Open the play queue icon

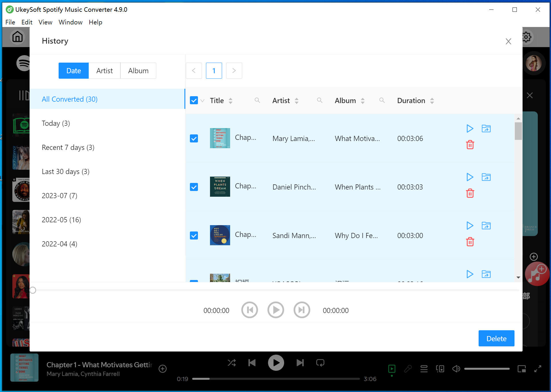[424, 369]
